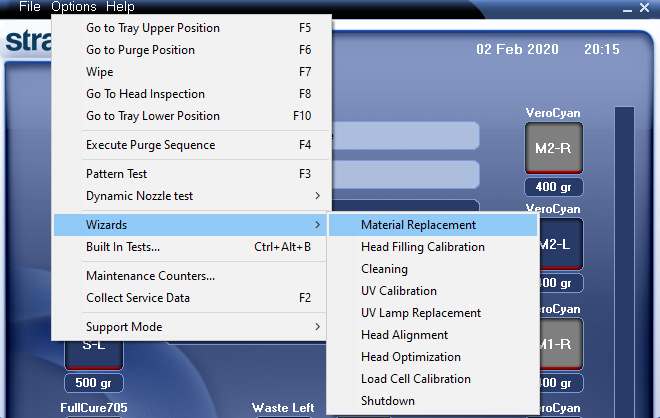
Task: Start the Head Filling Calibration wizard
Action: pyautogui.click(x=422, y=247)
